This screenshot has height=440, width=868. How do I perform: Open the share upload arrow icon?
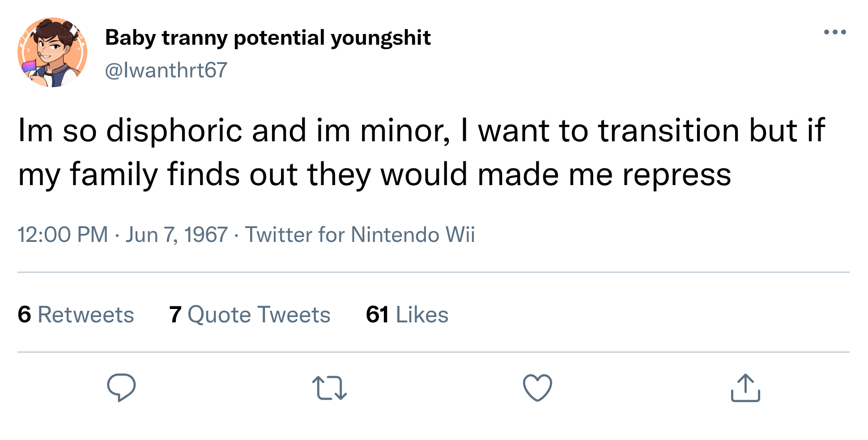coord(745,388)
